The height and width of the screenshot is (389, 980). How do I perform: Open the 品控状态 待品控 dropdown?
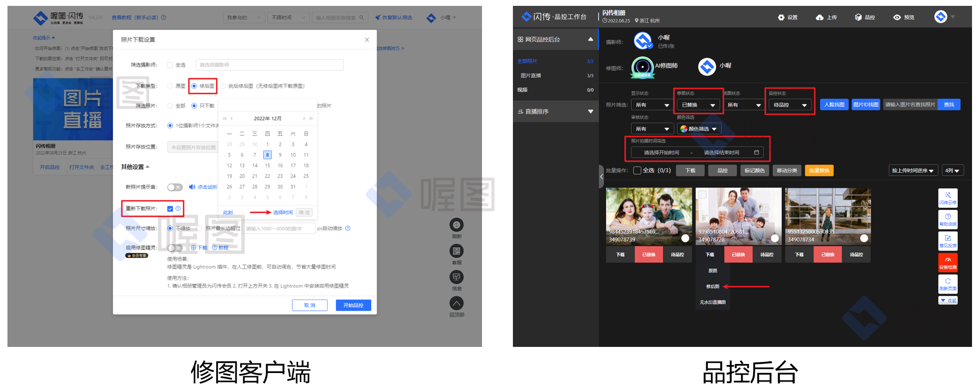pyautogui.click(x=790, y=105)
